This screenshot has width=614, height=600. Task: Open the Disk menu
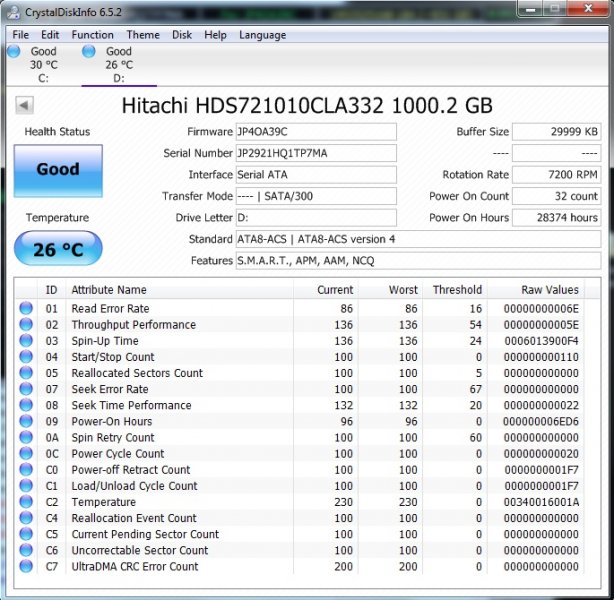[x=182, y=35]
